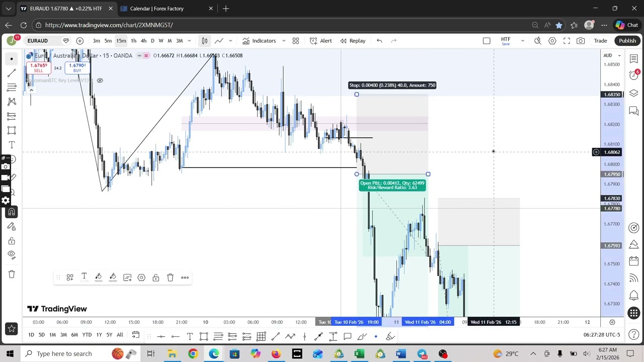644x362 pixels.
Task: Delete the selected drawing from floating toolbar
Action: pos(170,278)
